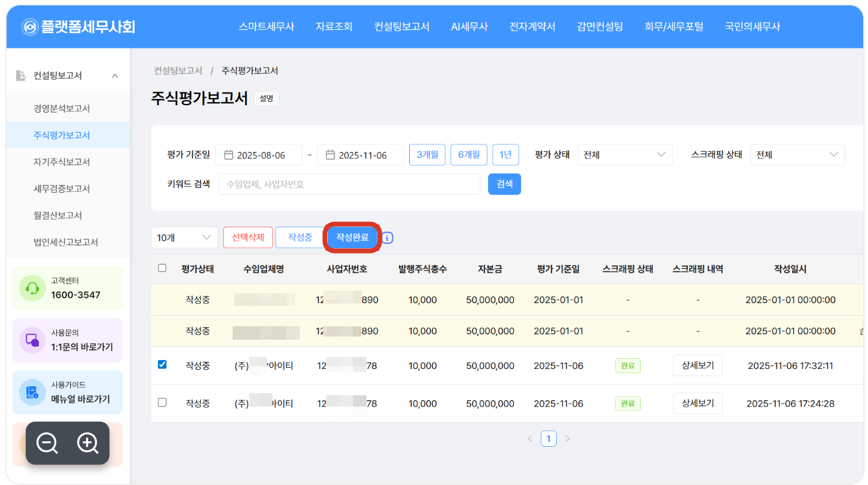Click the info icon beside 작성완료
The width and height of the screenshot is (868, 485).
point(388,238)
